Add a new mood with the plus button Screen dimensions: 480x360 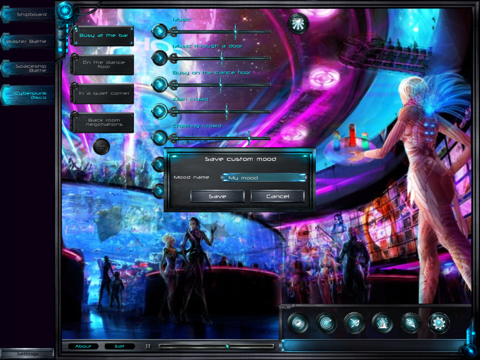(101, 146)
